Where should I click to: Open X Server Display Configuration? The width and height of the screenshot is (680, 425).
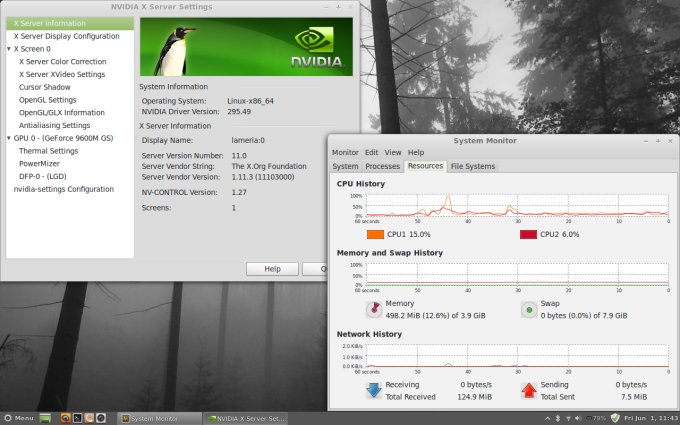point(66,36)
